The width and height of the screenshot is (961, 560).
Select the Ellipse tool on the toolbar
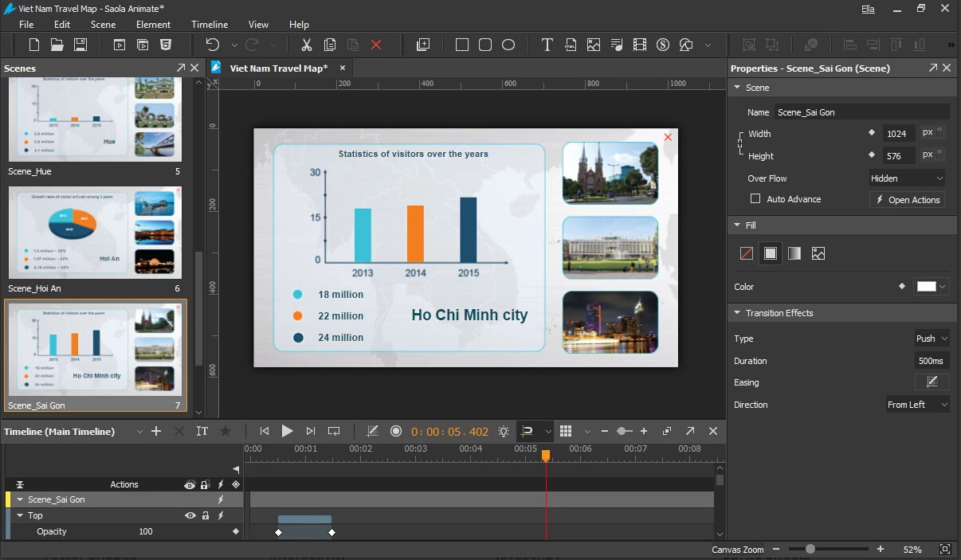pos(508,45)
